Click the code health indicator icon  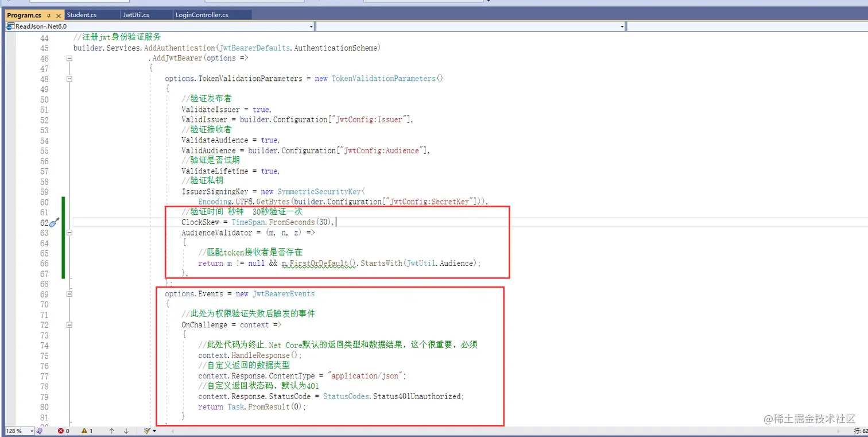coord(40,431)
